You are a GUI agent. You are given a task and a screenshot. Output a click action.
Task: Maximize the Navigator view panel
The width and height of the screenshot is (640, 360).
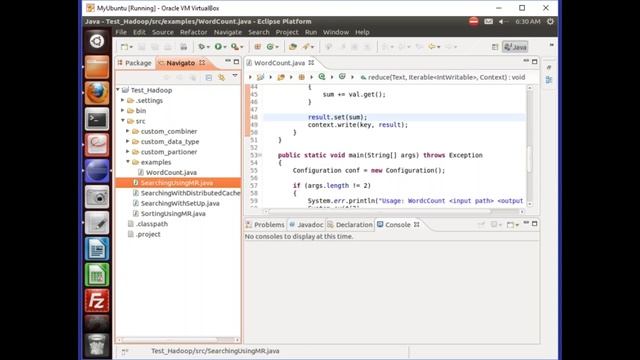click(x=236, y=62)
